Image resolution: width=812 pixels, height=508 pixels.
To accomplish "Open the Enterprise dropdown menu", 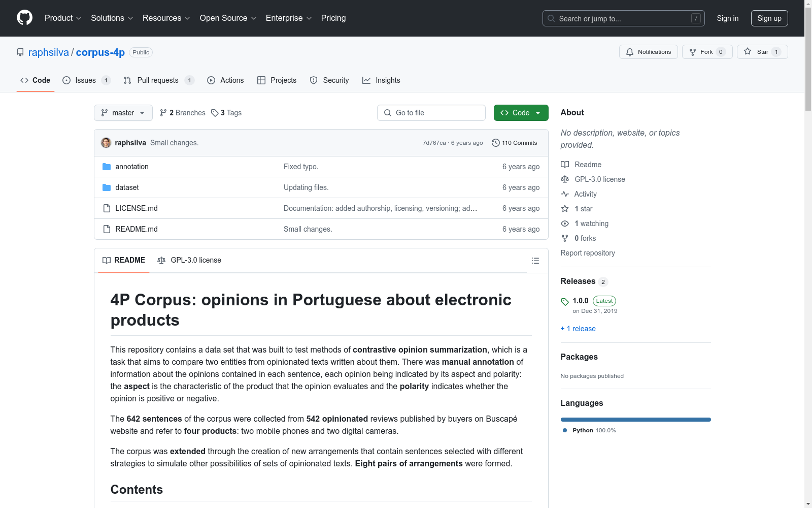I will coord(289,18).
